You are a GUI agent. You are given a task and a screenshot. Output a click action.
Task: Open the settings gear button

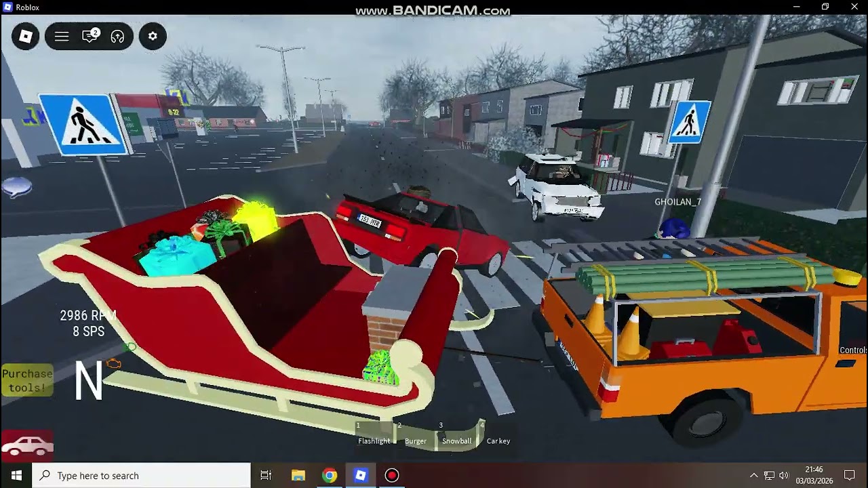[153, 36]
